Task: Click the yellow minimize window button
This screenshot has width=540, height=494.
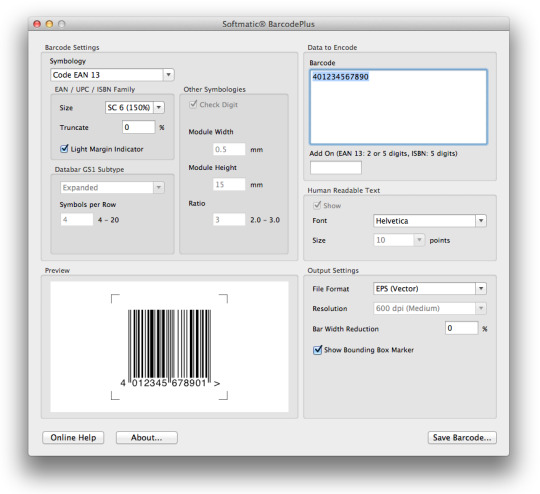Action: point(49,24)
